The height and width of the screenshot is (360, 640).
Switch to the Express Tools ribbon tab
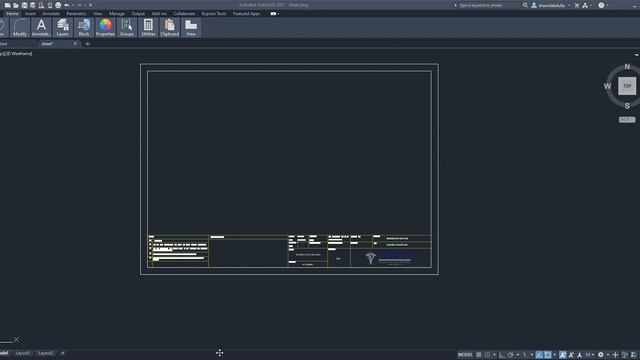click(214, 14)
